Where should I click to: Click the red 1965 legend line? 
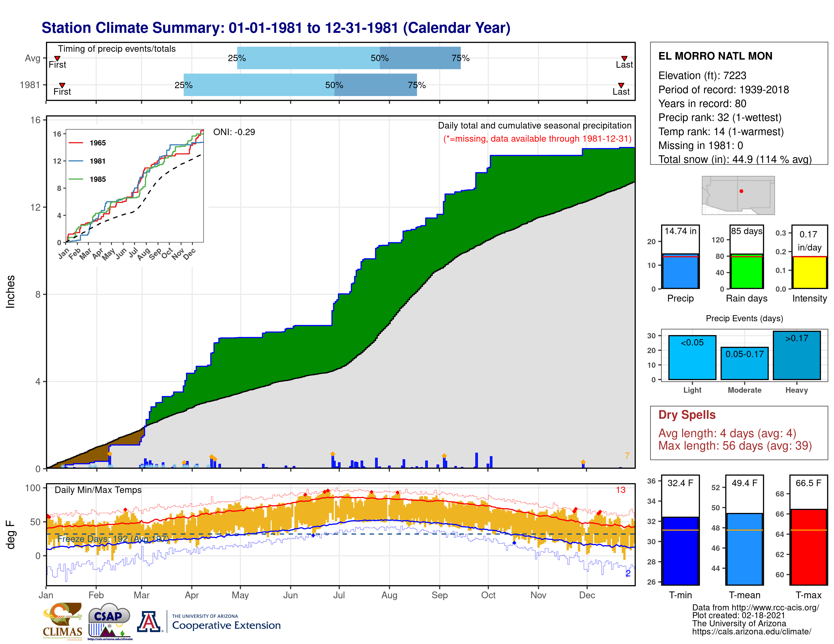click(76, 143)
